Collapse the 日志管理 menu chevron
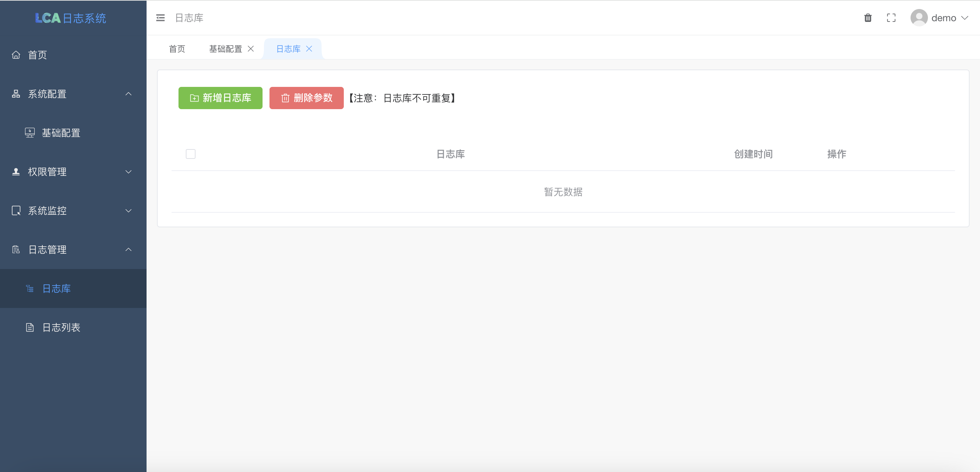 click(x=128, y=249)
